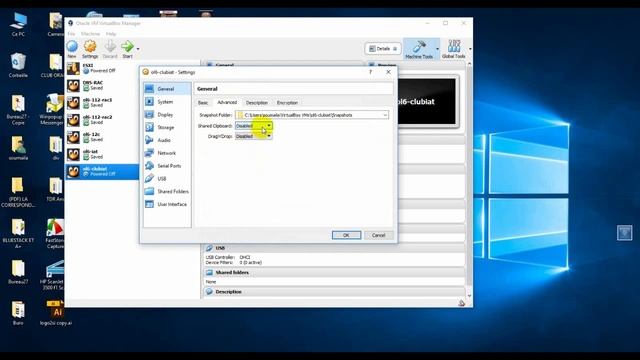The image size is (640, 360).
Task: Close the Settings dialog with X
Action: pyautogui.click(x=389, y=72)
